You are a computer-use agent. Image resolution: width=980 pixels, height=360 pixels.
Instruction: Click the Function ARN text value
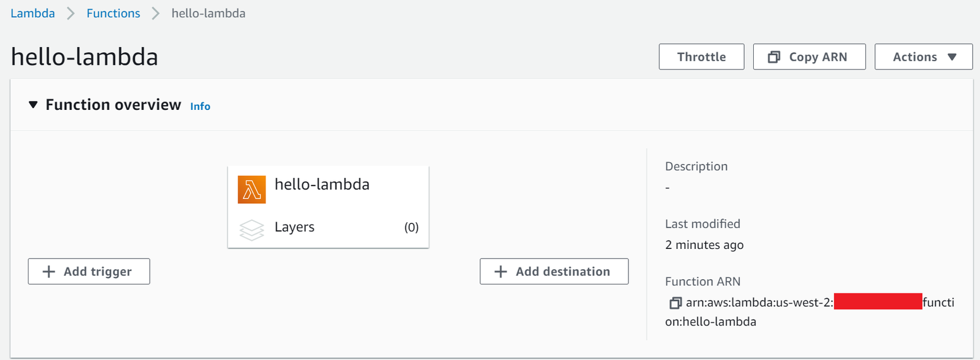click(x=760, y=303)
